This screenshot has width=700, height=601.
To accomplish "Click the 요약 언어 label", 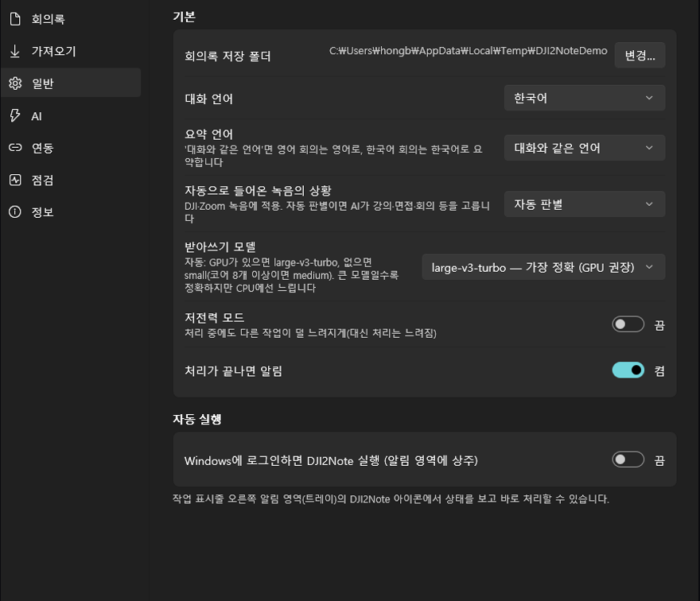I will 208,134.
